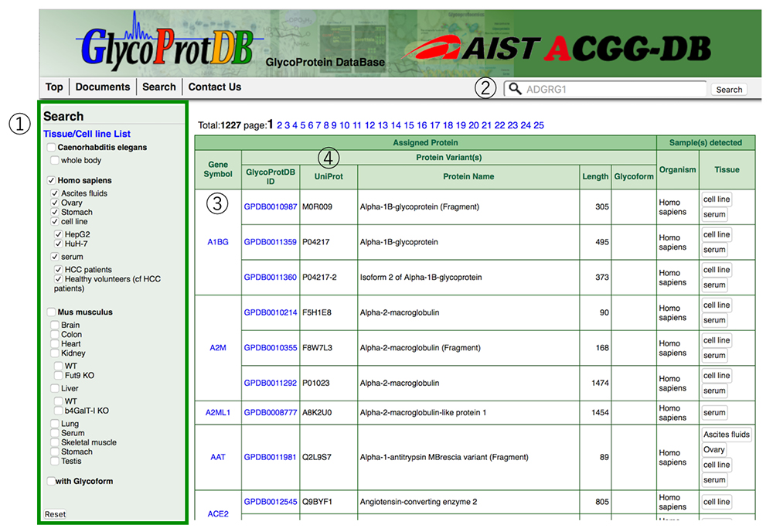This screenshot has width=773, height=532.
Task: View the GPDB0011981 entry
Action: pos(271,457)
